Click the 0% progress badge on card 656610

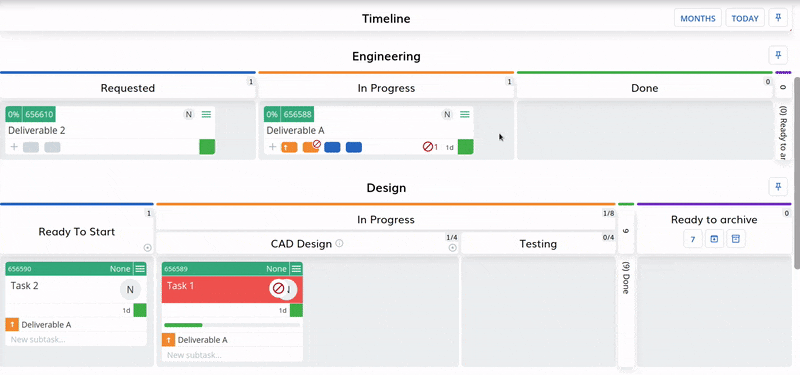pos(14,114)
